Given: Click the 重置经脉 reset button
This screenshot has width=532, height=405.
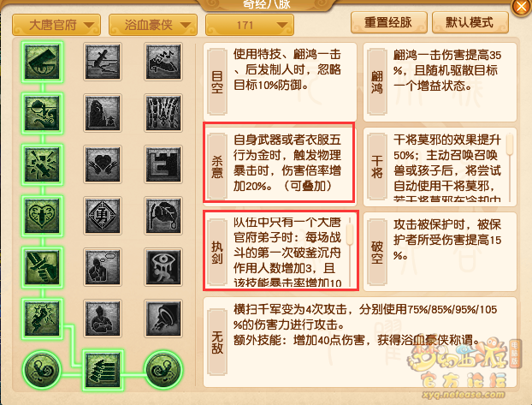Looking at the screenshot, I should click(x=388, y=22).
